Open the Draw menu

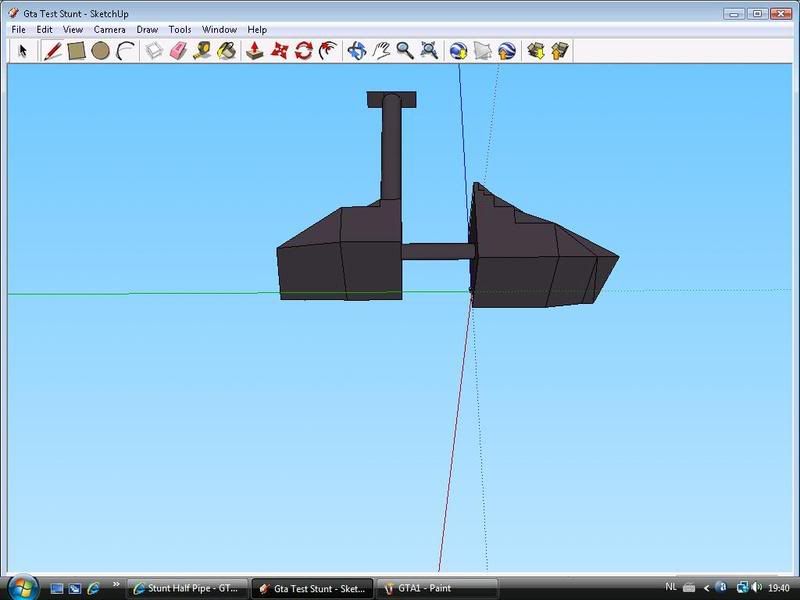(147, 30)
